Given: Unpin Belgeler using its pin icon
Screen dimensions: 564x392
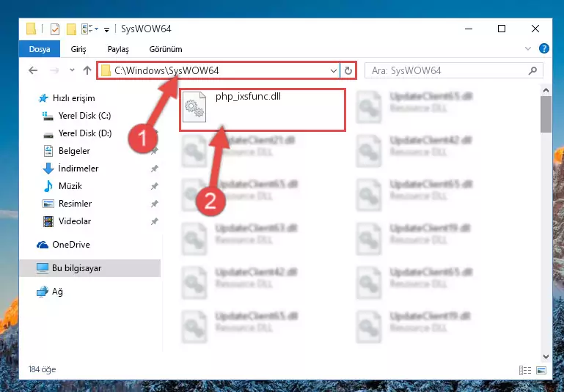Looking at the screenshot, I should pos(154,151).
